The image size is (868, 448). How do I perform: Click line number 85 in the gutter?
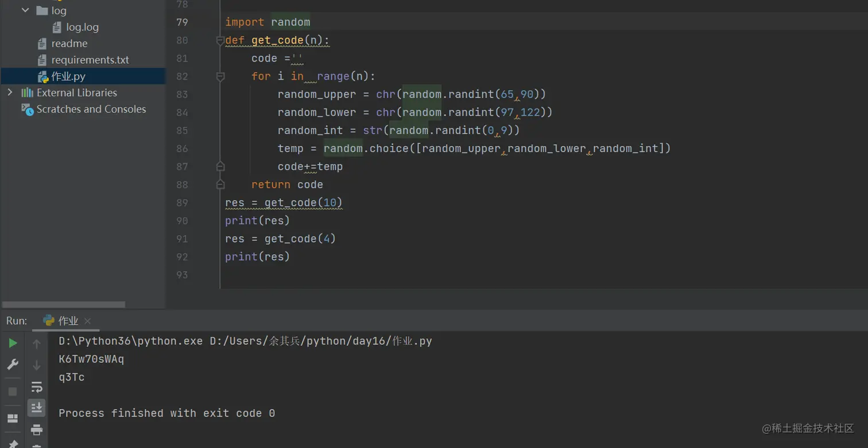182,130
